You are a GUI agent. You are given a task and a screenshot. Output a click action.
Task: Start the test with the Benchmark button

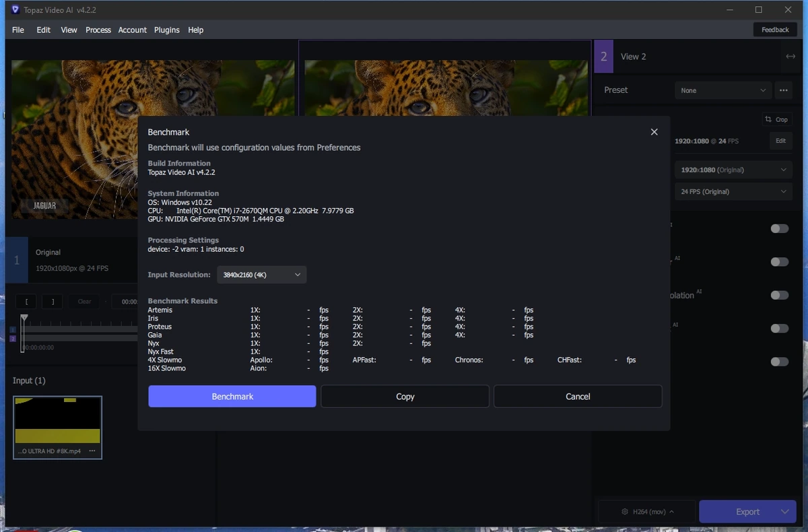click(x=232, y=397)
